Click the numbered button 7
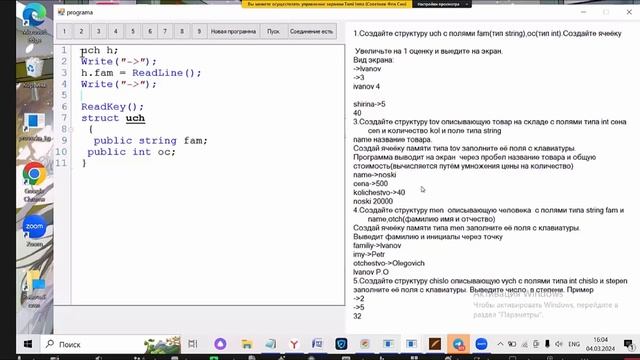This screenshot has width=640, height=360. coord(165,31)
